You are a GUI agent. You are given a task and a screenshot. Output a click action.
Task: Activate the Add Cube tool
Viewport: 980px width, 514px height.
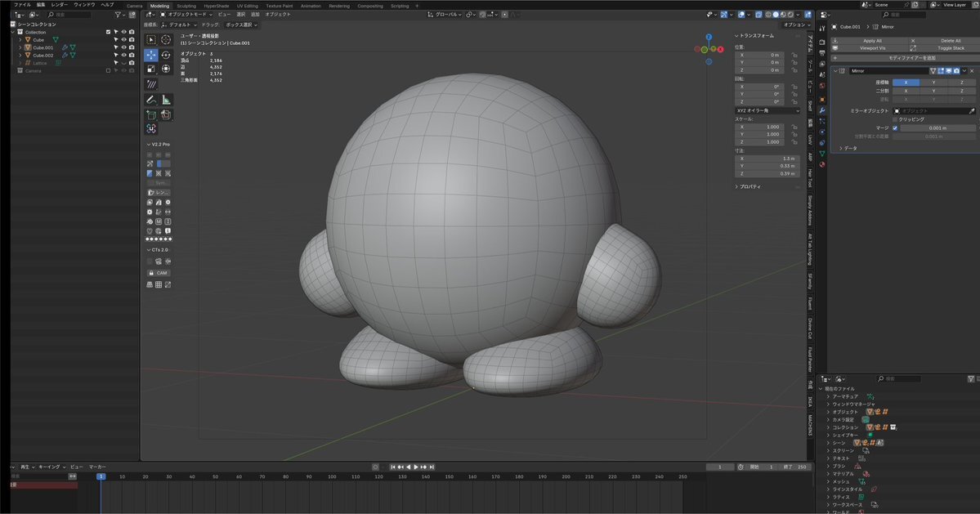click(151, 115)
